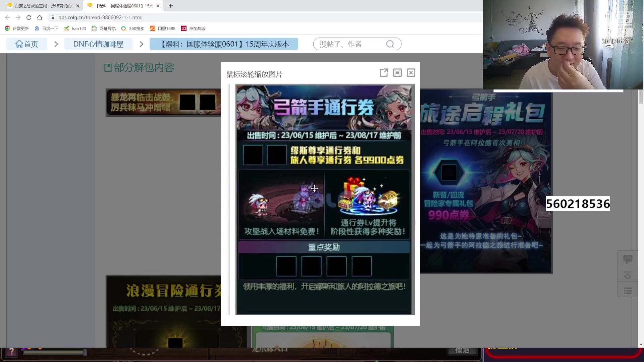Go back with browser back arrow
The width and height of the screenshot is (644, 362).
[7, 17]
